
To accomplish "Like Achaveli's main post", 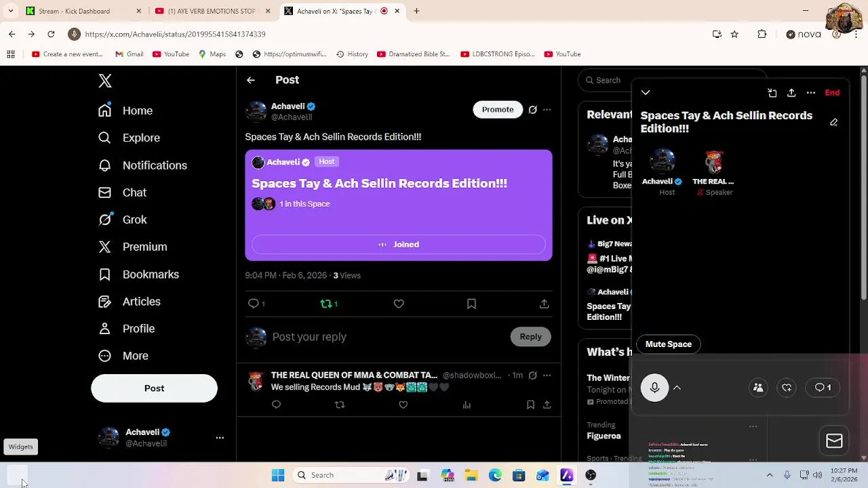I will coord(399,304).
